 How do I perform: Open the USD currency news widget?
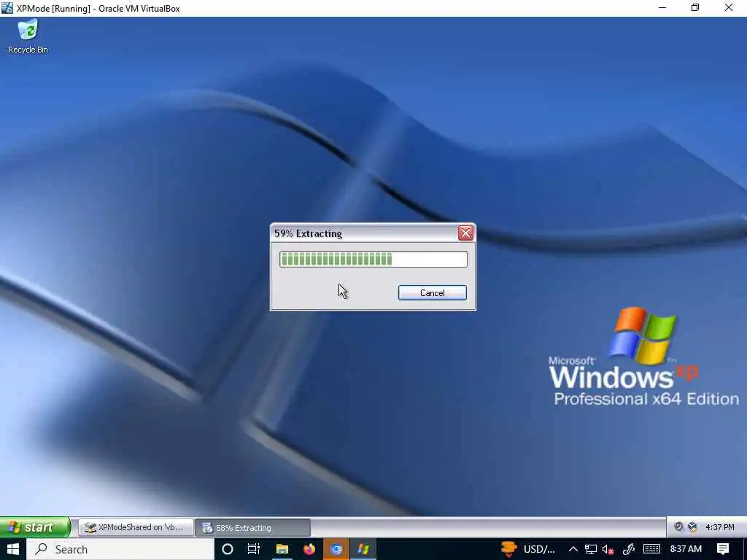pyautogui.click(x=529, y=549)
